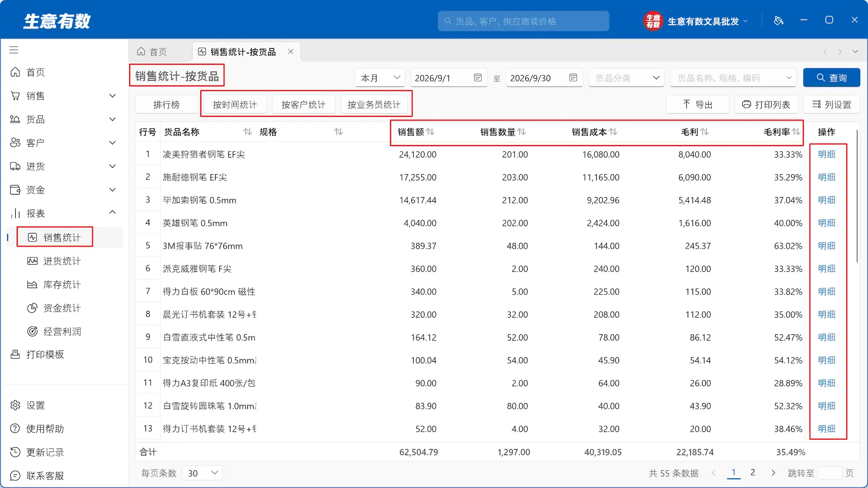Go to next page arrow in pagination
Screen dimensions: 868x488
pyautogui.click(x=773, y=473)
